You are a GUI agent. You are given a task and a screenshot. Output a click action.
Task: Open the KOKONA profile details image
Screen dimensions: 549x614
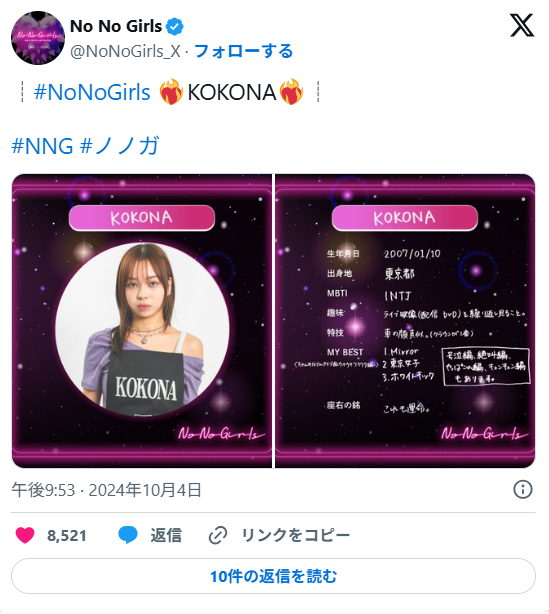pos(405,321)
